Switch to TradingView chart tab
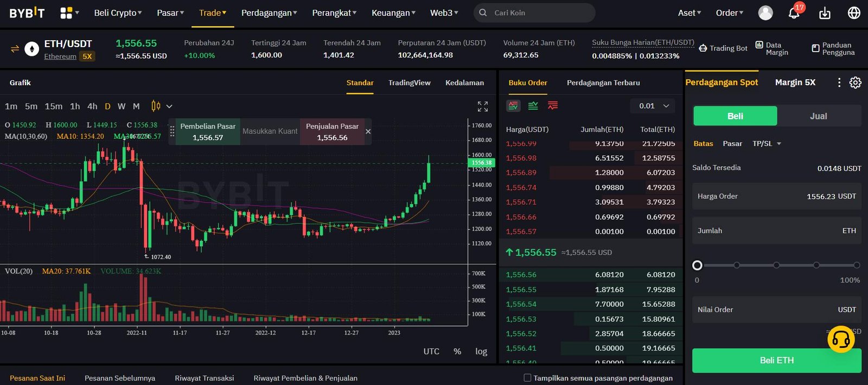Image resolution: width=868 pixels, height=385 pixels. pyautogui.click(x=410, y=82)
